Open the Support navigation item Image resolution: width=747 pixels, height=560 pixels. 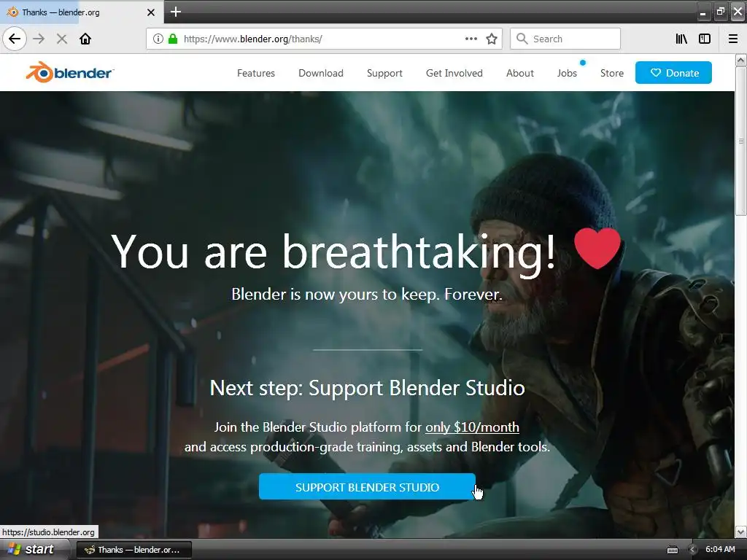384,73
